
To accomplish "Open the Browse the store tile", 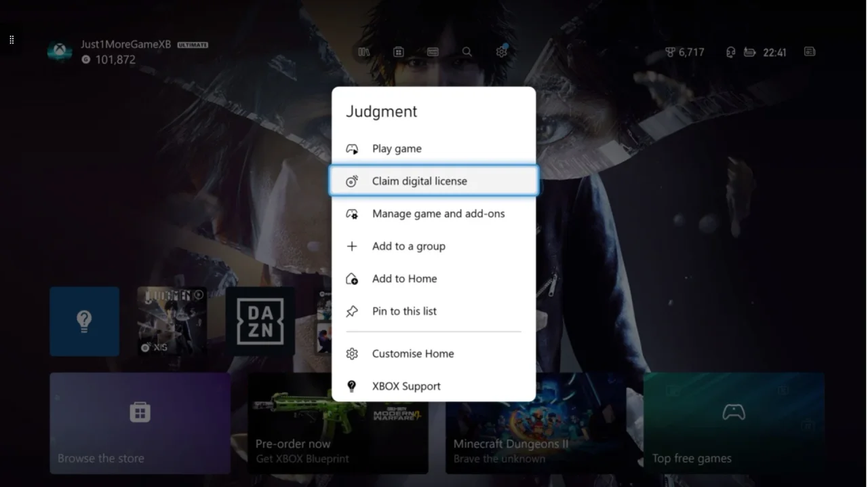I will (x=140, y=423).
